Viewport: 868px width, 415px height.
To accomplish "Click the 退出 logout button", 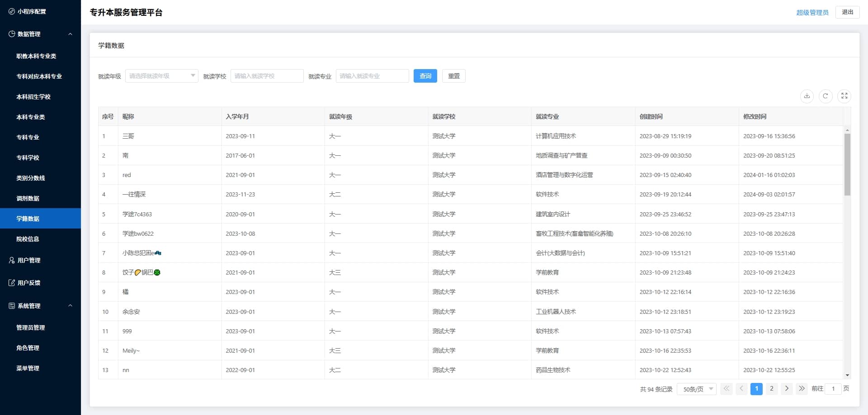I will [x=848, y=12].
